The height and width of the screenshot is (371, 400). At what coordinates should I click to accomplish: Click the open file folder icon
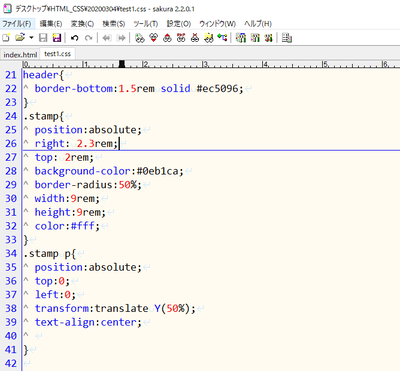pyautogui.click(x=20, y=38)
